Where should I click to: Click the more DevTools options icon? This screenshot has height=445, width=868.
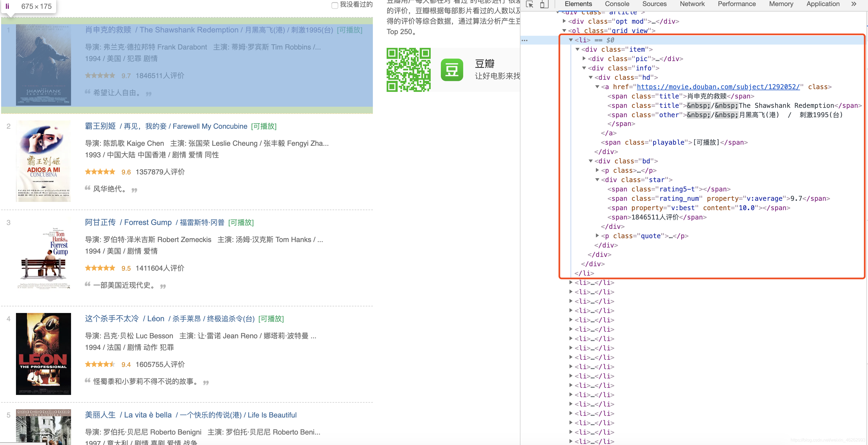[x=854, y=4]
